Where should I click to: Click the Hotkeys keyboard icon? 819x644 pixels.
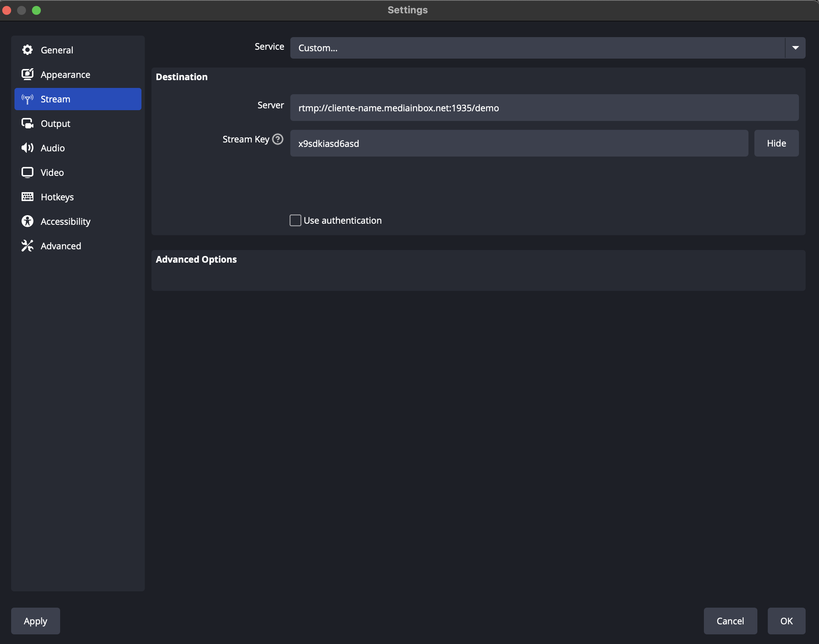[x=27, y=197]
